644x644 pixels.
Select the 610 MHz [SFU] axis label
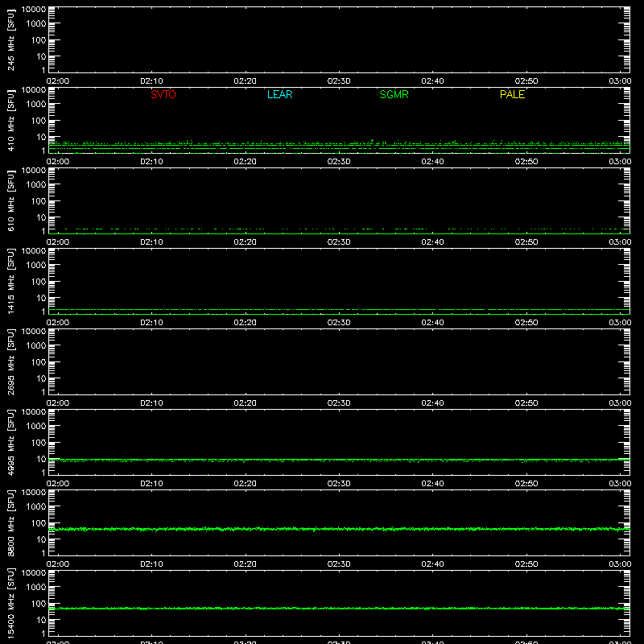coord(10,200)
